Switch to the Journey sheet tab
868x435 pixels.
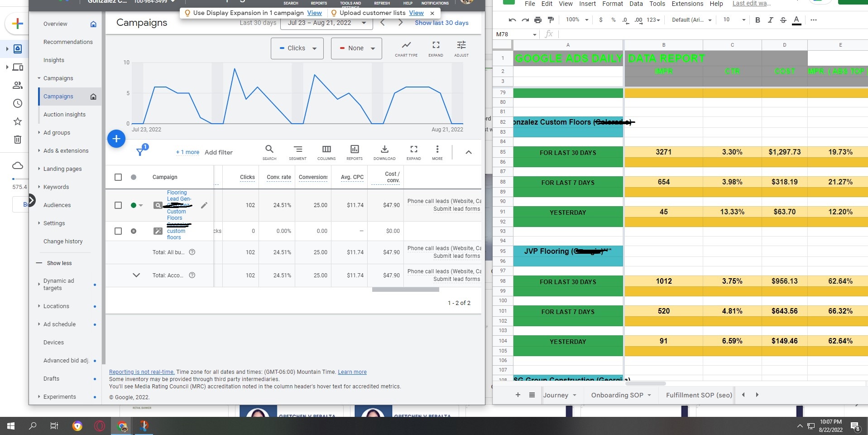[560, 395]
